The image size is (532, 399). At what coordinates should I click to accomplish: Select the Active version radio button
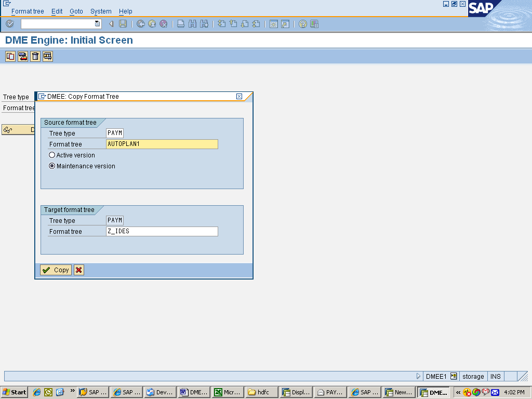(x=52, y=155)
